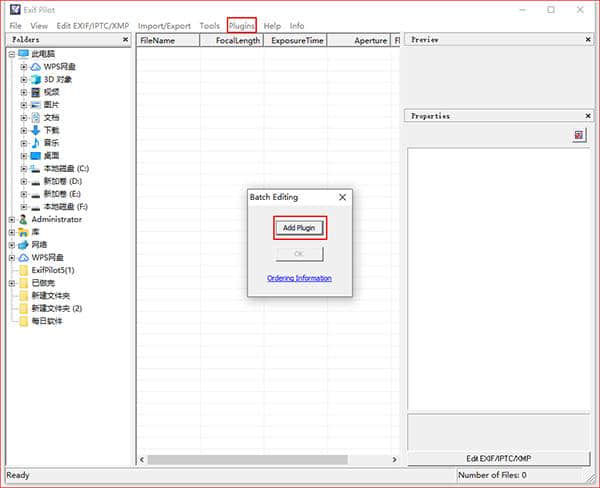Close the Batch Editing dialog
This screenshot has width=600, height=488.
[x=342, y=197]
